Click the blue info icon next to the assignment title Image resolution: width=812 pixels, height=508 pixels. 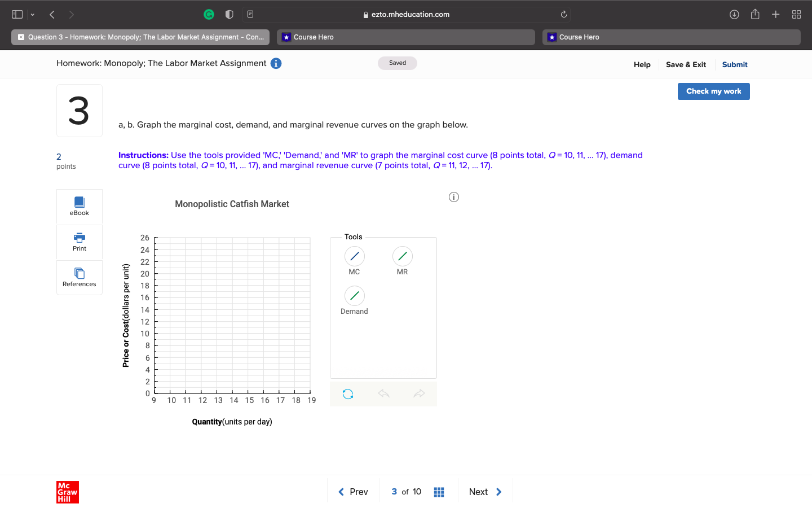coord(276,63)
